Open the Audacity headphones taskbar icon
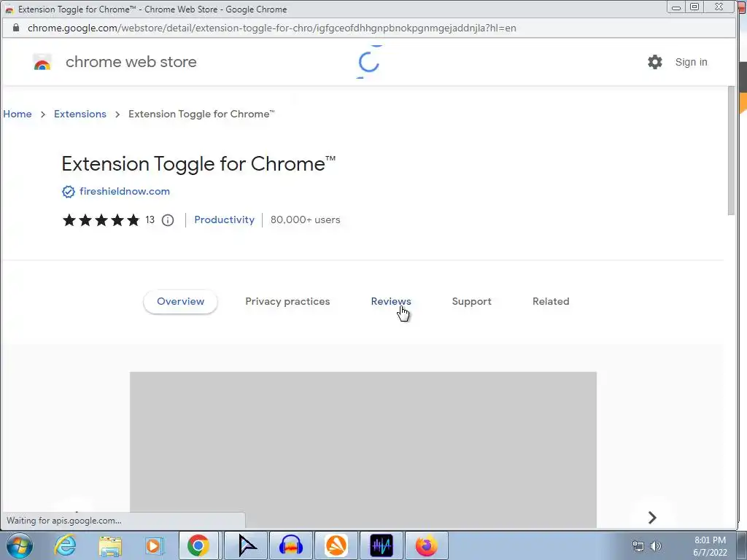The image size is (747, 560). coord(291,545)
